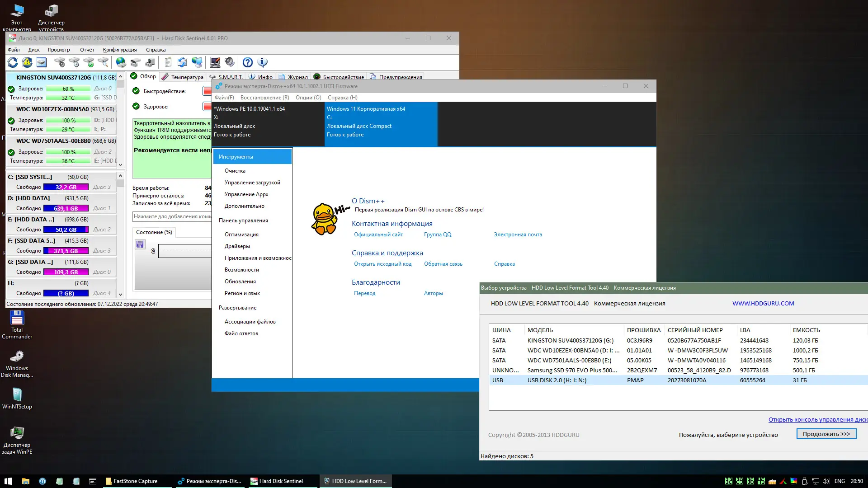The image size is (868, 488).
Task: Click the refresh disk information icon
Action: [x=13, y=62]
